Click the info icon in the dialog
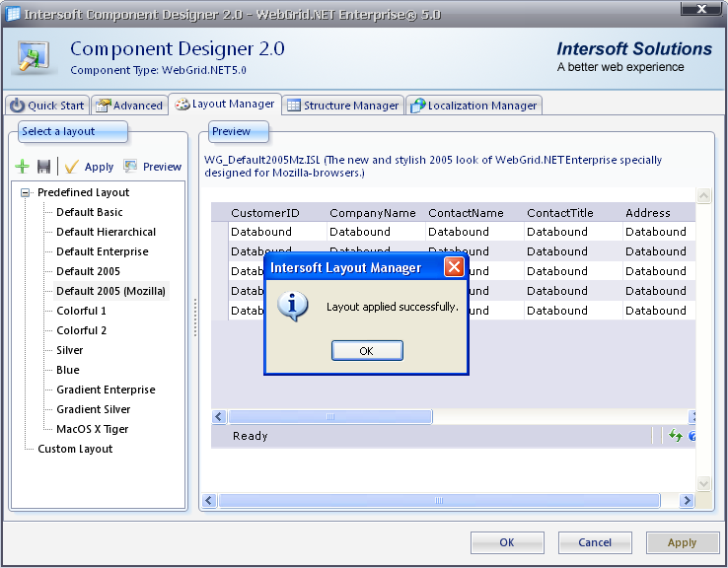 (293, 307)
